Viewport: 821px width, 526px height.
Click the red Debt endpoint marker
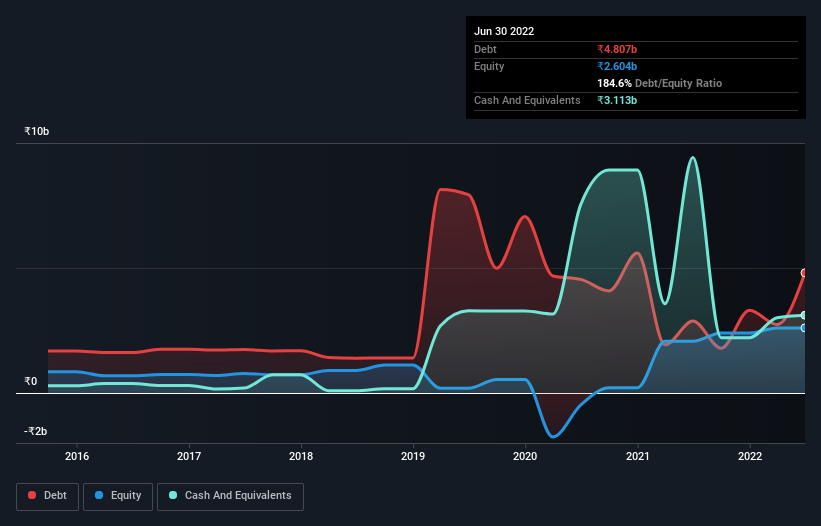tap(804, 273)
